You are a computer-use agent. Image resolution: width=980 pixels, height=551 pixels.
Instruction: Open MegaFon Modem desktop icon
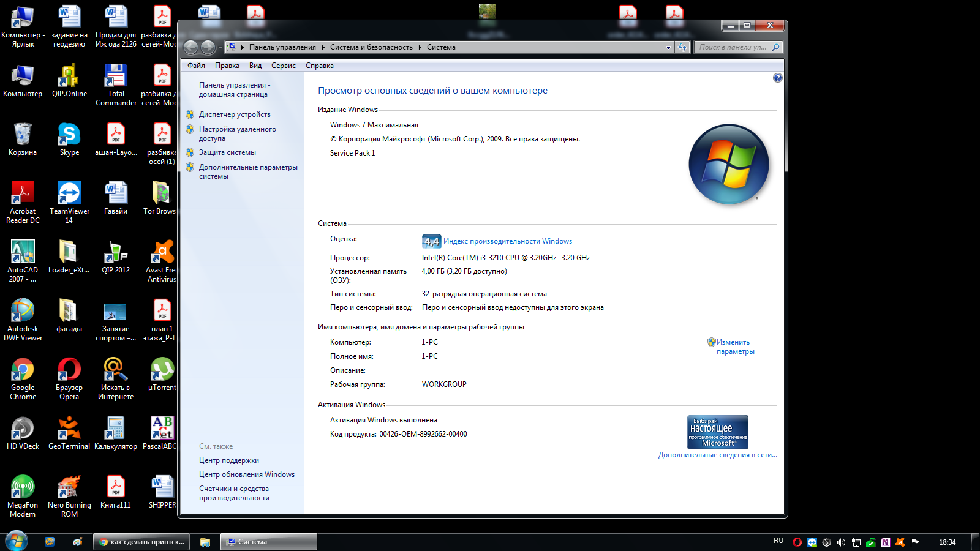23,497
